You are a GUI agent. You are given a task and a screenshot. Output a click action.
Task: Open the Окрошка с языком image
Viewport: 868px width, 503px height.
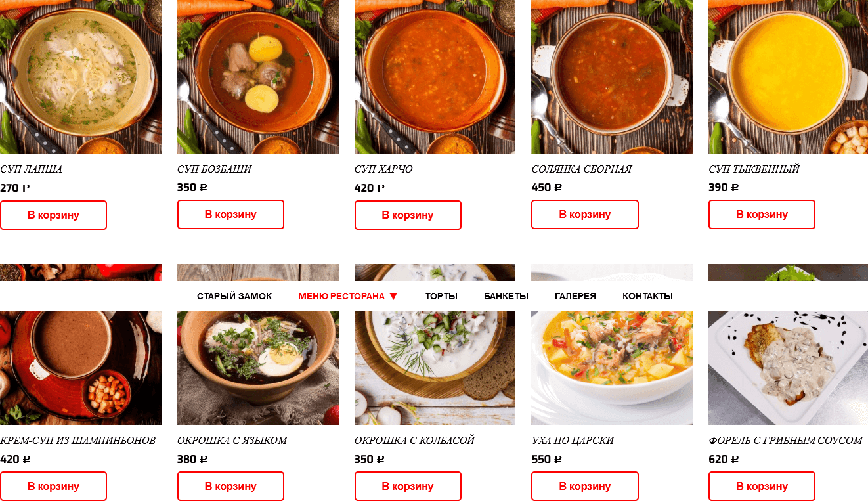click(x=257, y=368)
